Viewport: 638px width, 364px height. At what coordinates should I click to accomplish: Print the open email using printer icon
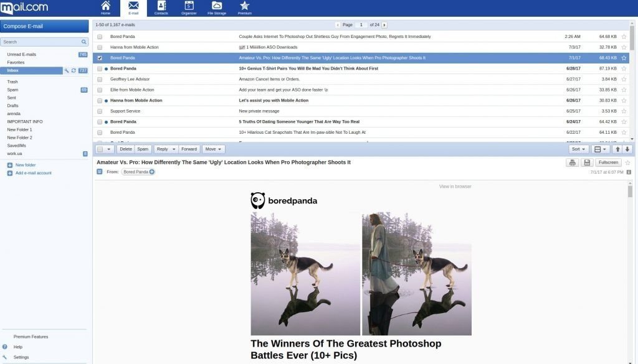click(571, 162)
